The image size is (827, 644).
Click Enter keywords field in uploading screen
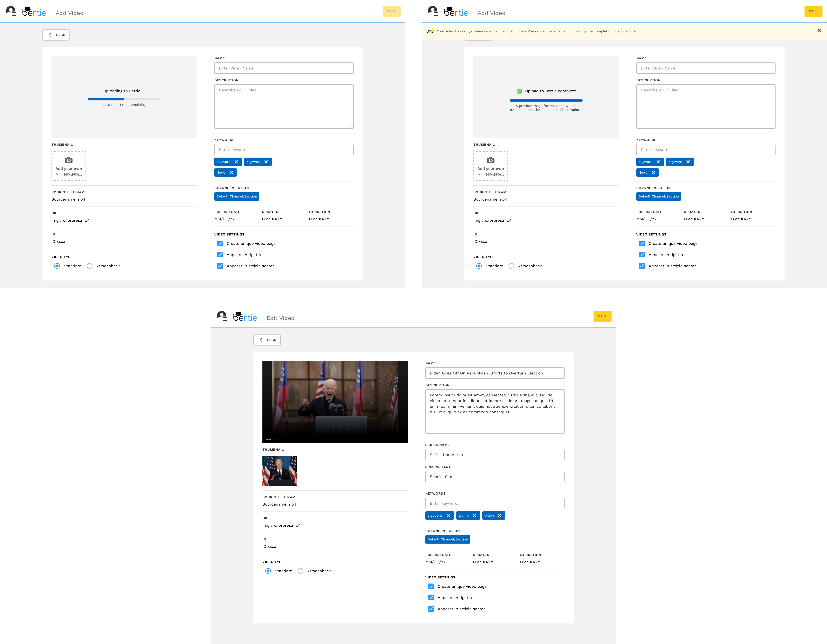[x=284, y=150]
